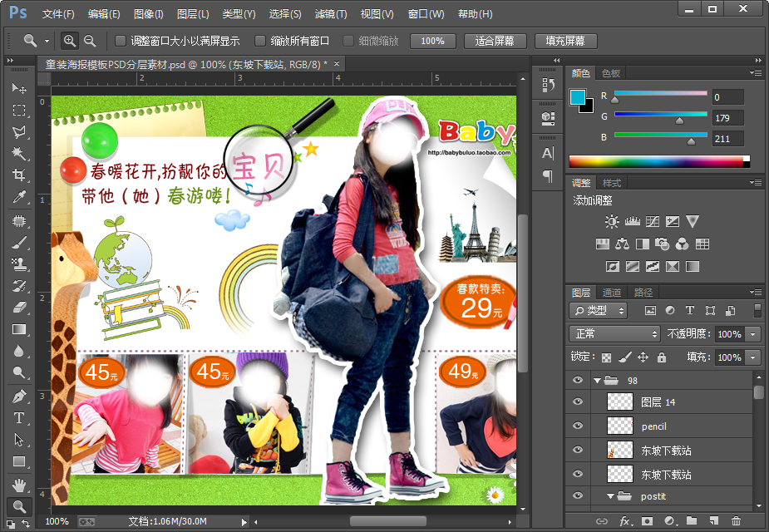
Task: Select the Clone Stamp tool
Action: pyautogui.click(x=18, y=264)
